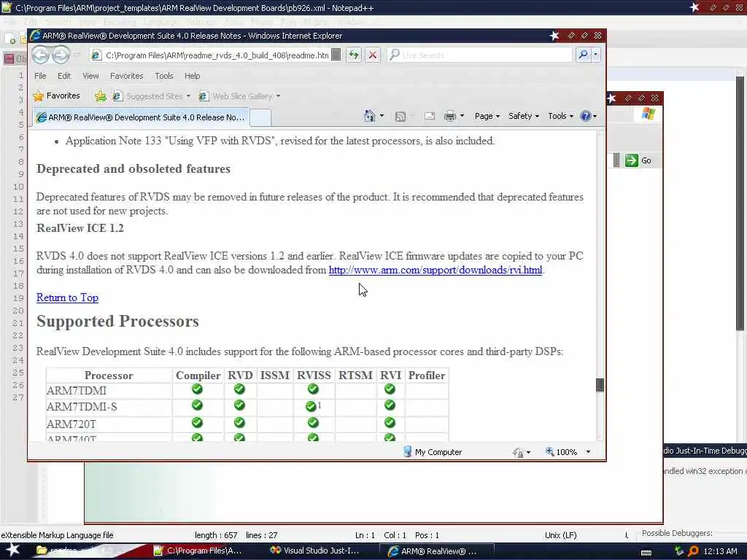Click the status bar security shield icon
Viewport: 747px width, 560px height.
pyautogui.click(x=519, y=452)
